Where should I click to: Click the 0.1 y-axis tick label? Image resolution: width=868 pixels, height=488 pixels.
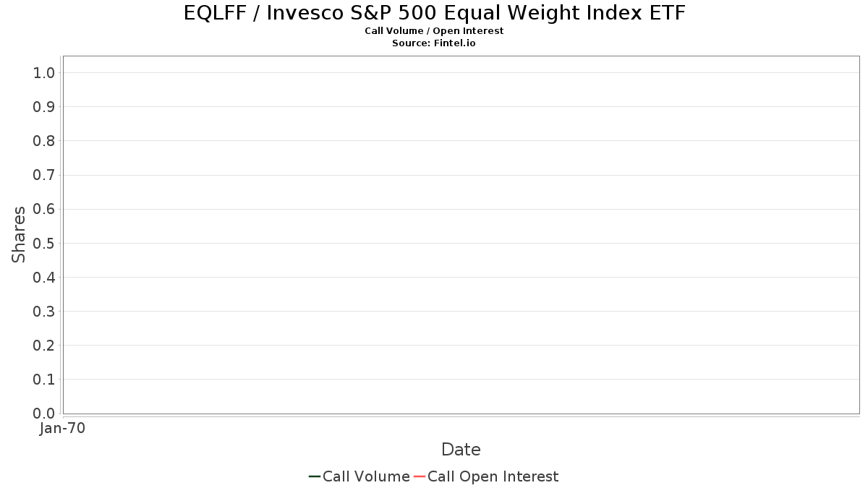(44, 380)
